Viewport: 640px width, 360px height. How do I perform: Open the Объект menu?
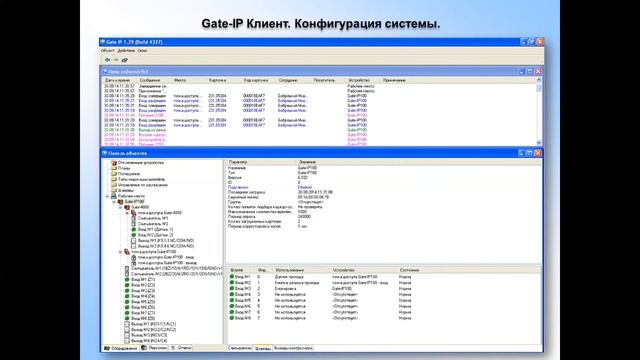point(107,51)
